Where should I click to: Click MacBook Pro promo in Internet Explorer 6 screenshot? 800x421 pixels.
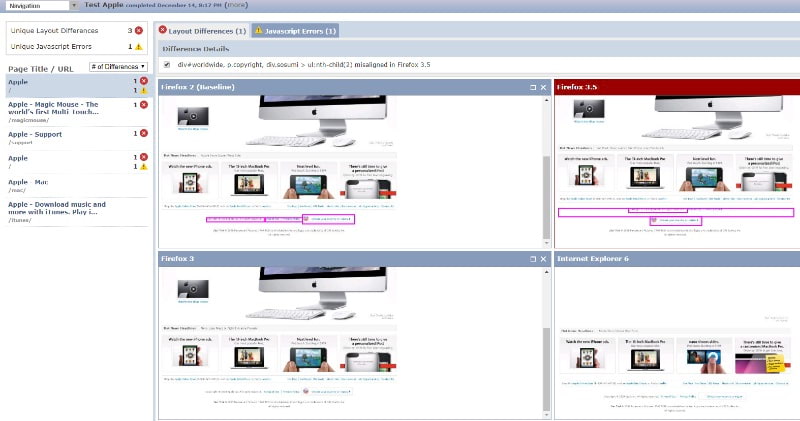tap(645, 356)
